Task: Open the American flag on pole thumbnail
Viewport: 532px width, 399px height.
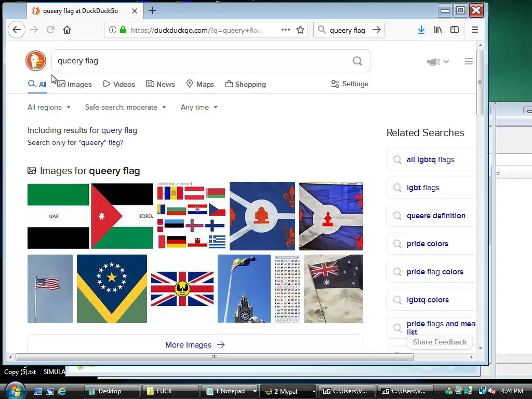Action: (50, 289)
